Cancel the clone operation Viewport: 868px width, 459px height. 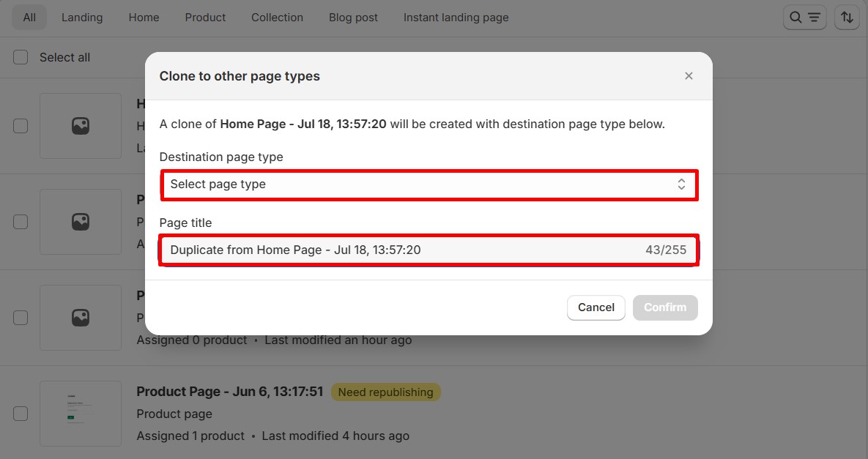click(x=596, y=307)
